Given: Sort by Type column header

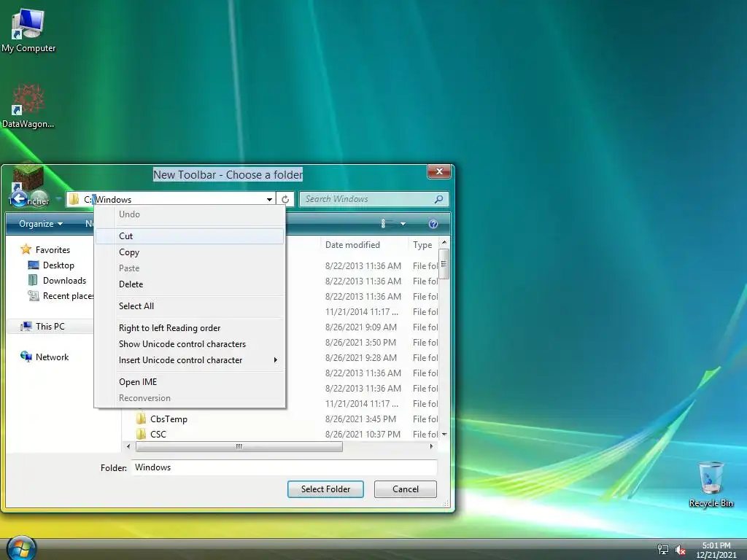Looking at the screenshot, I should tap(423, 245).
